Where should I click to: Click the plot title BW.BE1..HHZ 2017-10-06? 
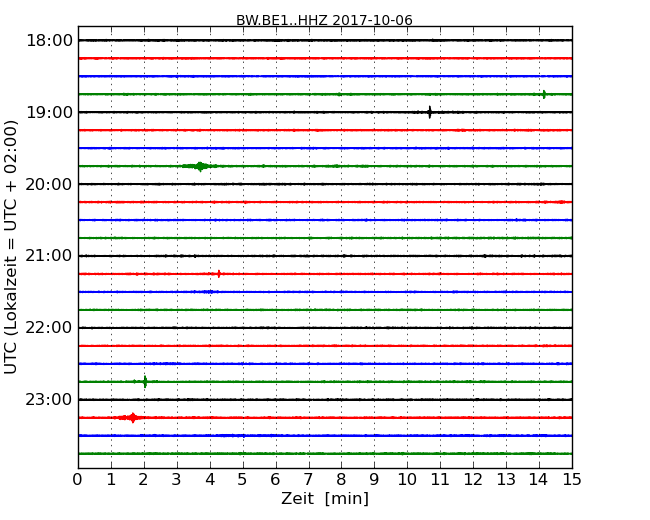point(324,20)
